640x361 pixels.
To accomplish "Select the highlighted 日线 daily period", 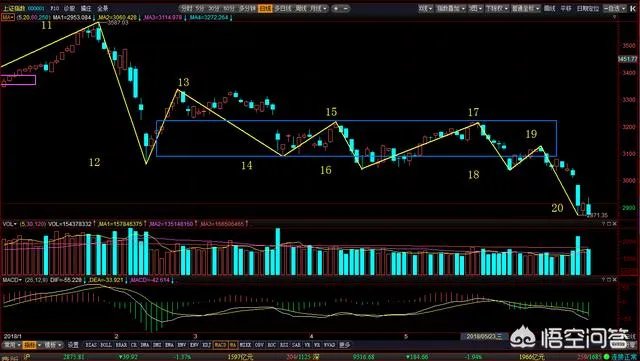I will coord(265,8).
